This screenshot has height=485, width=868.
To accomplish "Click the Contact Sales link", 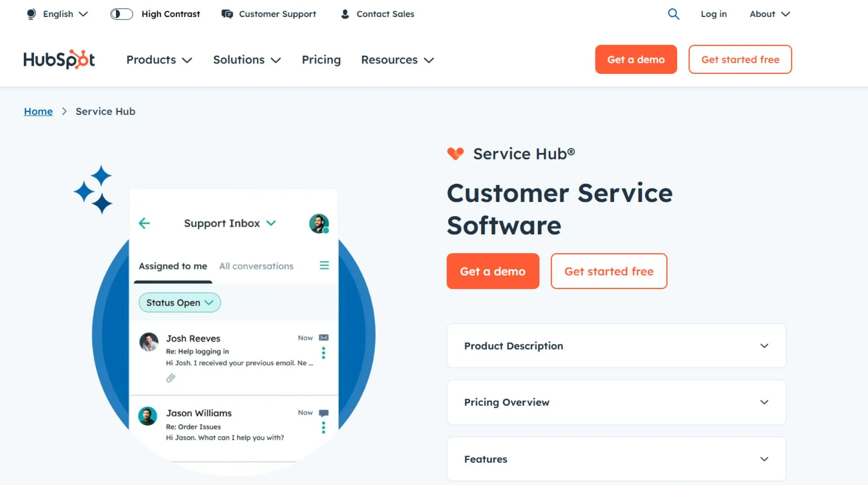I will (385, 14).
